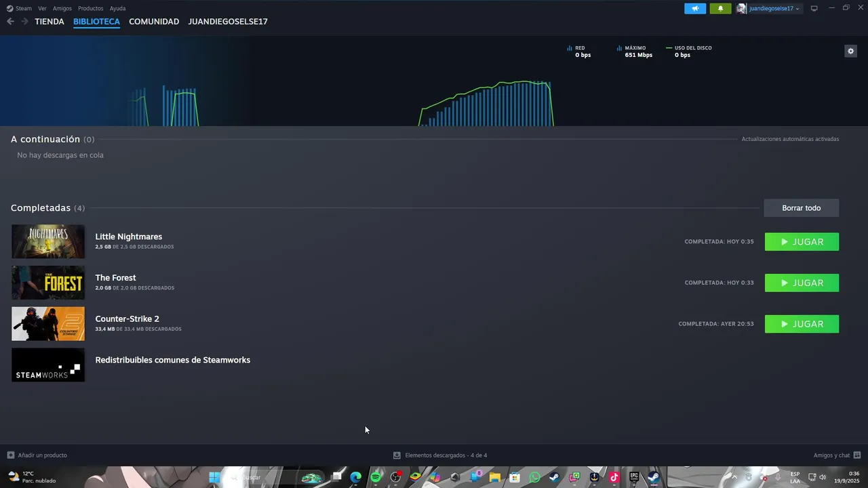This screenshot has height=488, width=868.
Task: Open Task View from the taskbar
Action: tap(336, 477)
